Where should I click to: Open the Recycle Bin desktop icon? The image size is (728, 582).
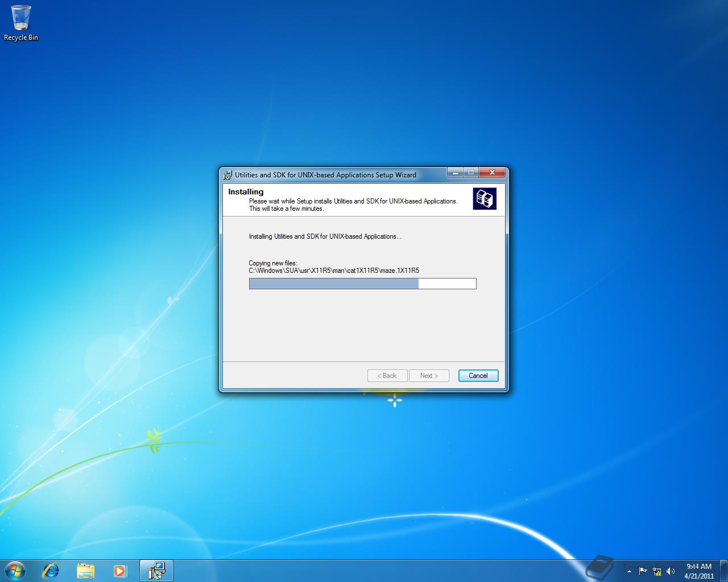(21, 23)
